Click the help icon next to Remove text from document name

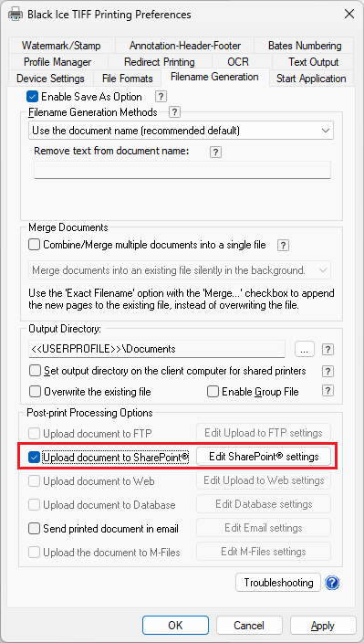[x=215, y=153]
